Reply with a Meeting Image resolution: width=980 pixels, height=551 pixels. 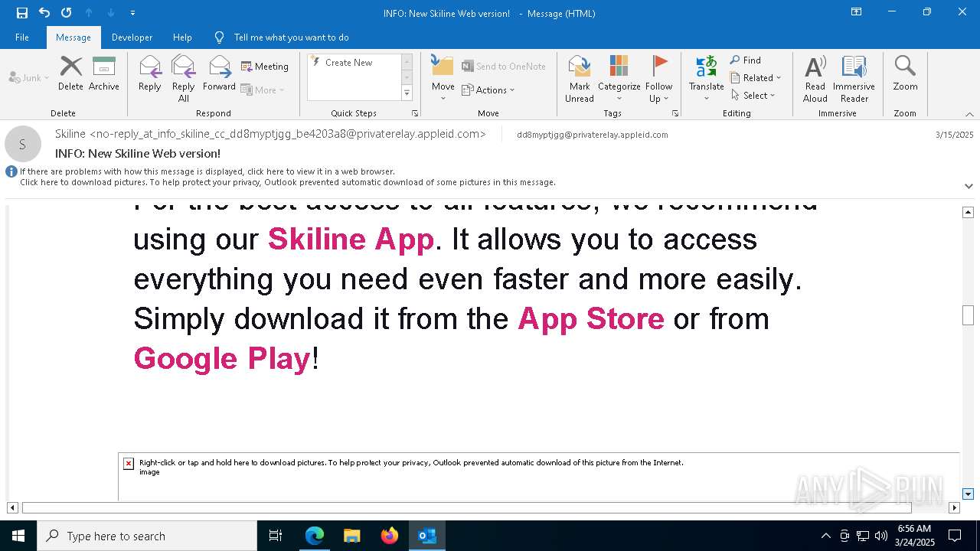click(265, 66)
